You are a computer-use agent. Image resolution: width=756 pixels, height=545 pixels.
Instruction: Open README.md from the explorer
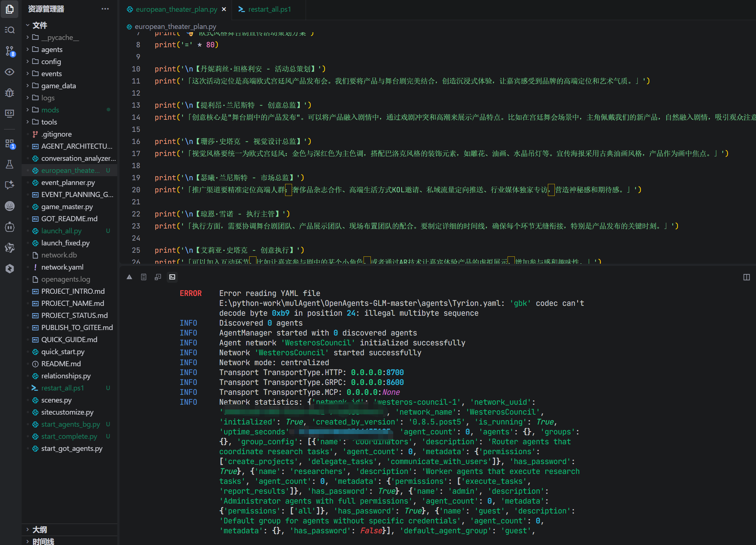(x=61, y=364)
